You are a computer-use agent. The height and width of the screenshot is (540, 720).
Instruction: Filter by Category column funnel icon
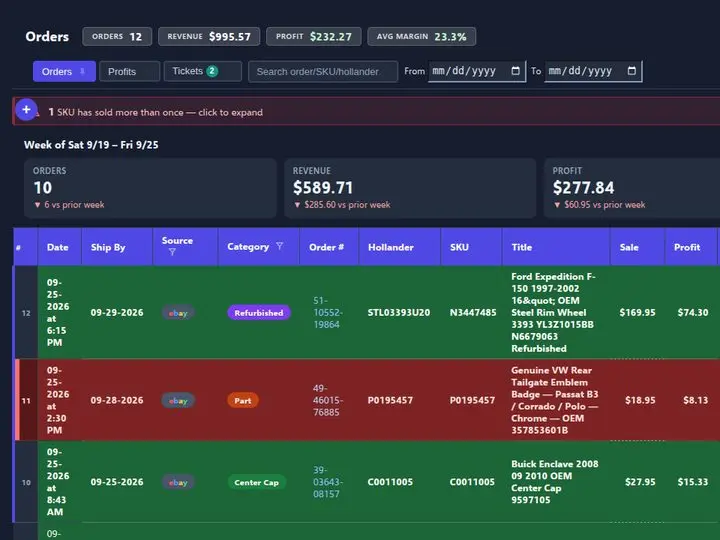279,247
